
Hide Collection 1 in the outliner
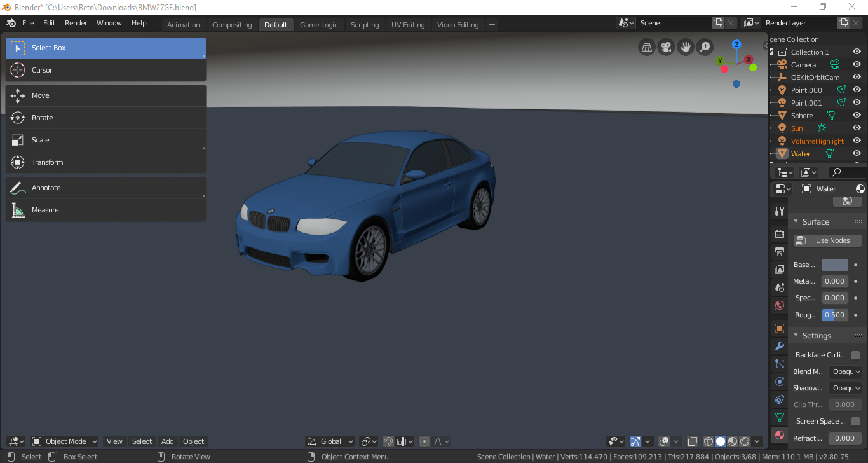[x=857, y=52]
